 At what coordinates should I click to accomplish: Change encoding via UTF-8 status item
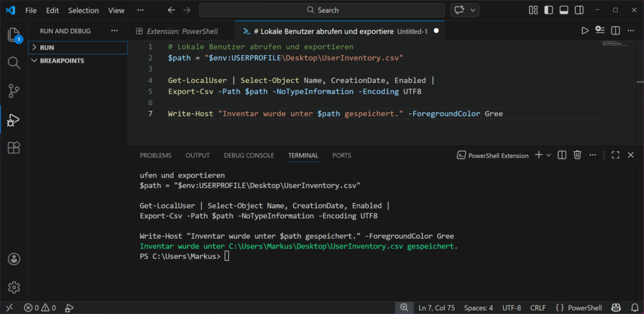click(512, 308)
